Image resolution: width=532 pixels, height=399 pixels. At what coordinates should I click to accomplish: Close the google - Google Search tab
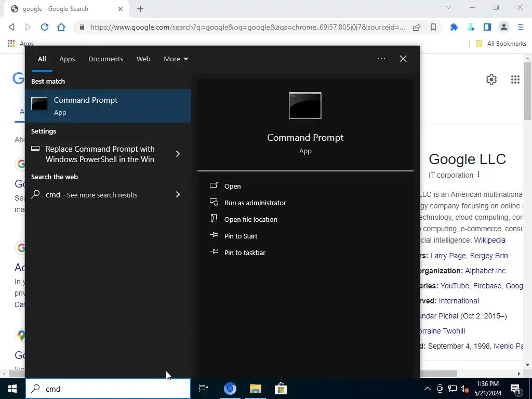(121, 9)
